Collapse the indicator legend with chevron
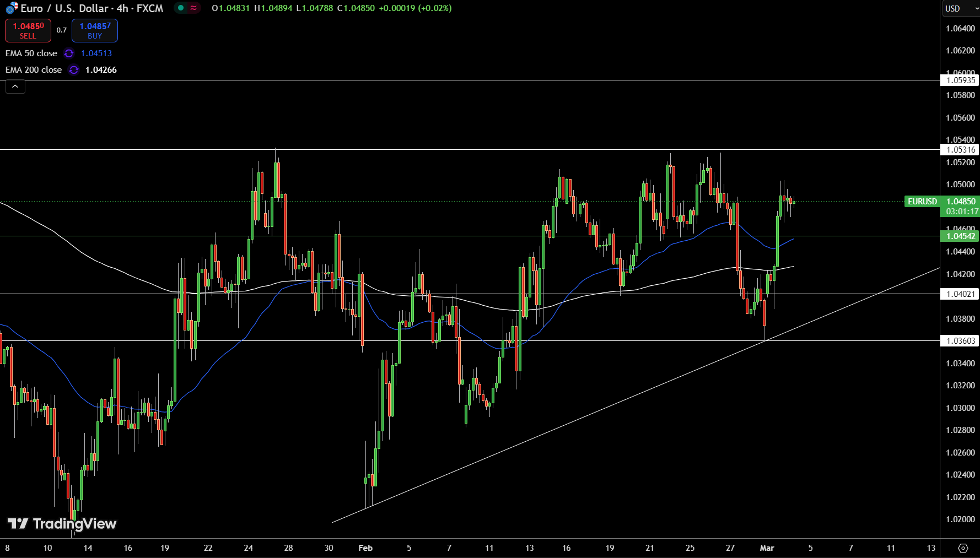Viewport: 980px width, 558px height. [x=15, y=86]
